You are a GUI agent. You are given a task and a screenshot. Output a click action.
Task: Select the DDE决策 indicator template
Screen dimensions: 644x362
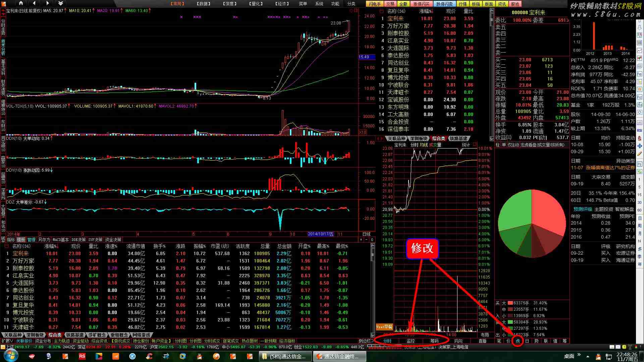click(78, 240)
